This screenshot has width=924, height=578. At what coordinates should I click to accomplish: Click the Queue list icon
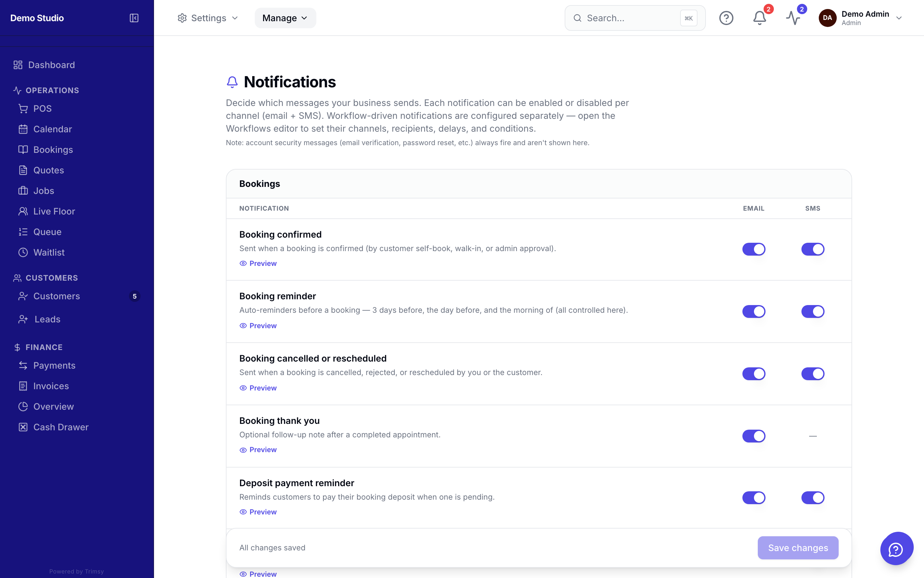pos(23,232)
